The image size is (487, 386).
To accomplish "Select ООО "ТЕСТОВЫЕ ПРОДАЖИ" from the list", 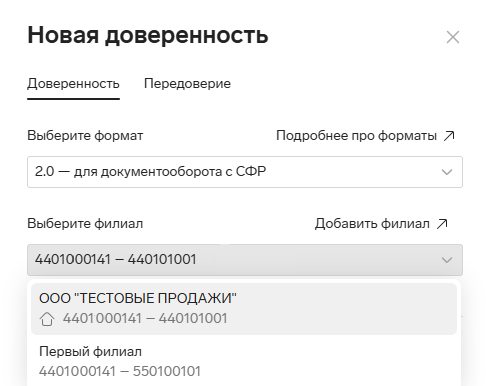I will click(x=244, y=309).
